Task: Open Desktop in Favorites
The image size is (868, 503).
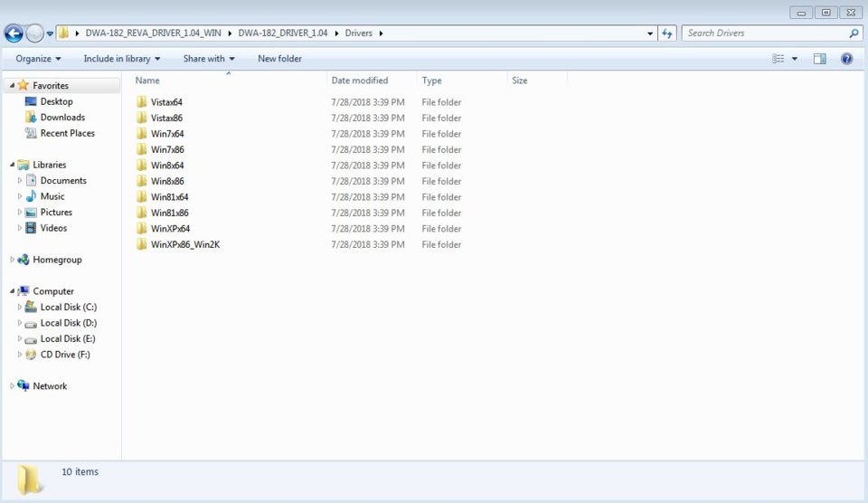Action: point(56,101)
